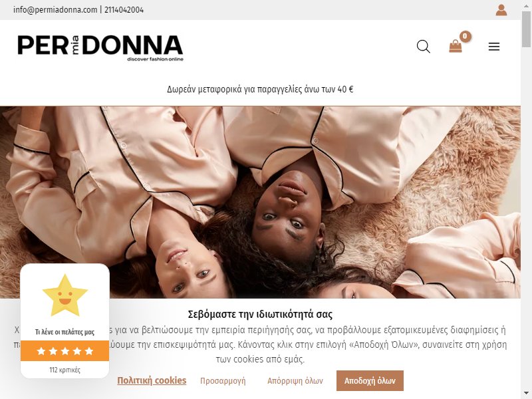The height and width of the screenshot is (399, 532).
Task: Accept all cookies with Αποδοχή όλων
Action: pos(370,380)
